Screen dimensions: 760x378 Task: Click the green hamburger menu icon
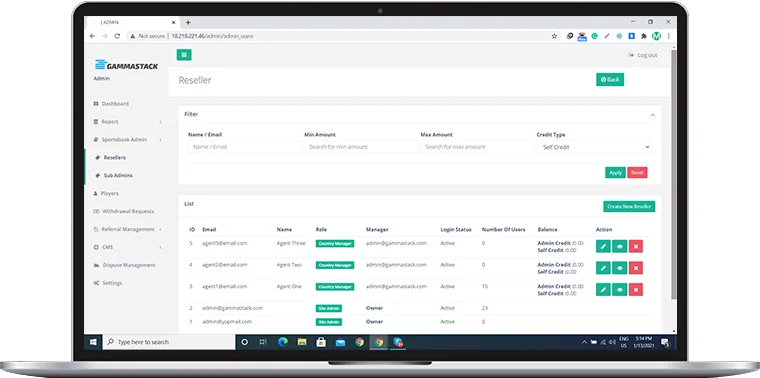point(184,55)
